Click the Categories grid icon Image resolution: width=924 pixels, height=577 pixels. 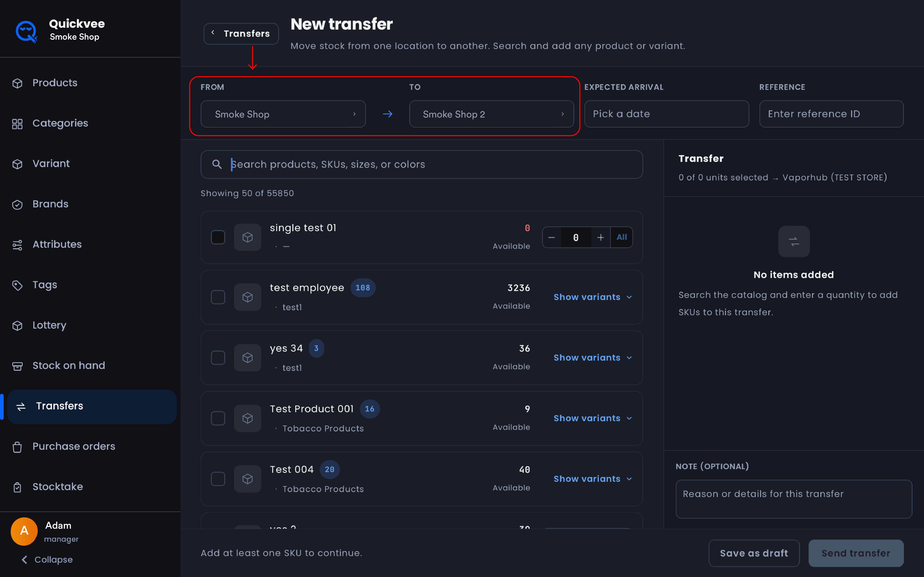tap(17, 124)
